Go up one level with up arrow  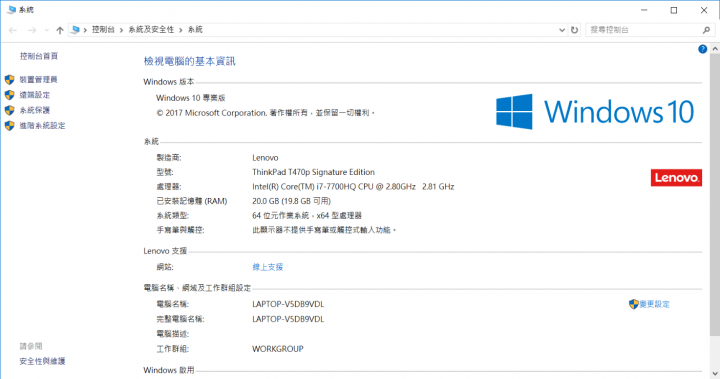[x=60, y=30]
